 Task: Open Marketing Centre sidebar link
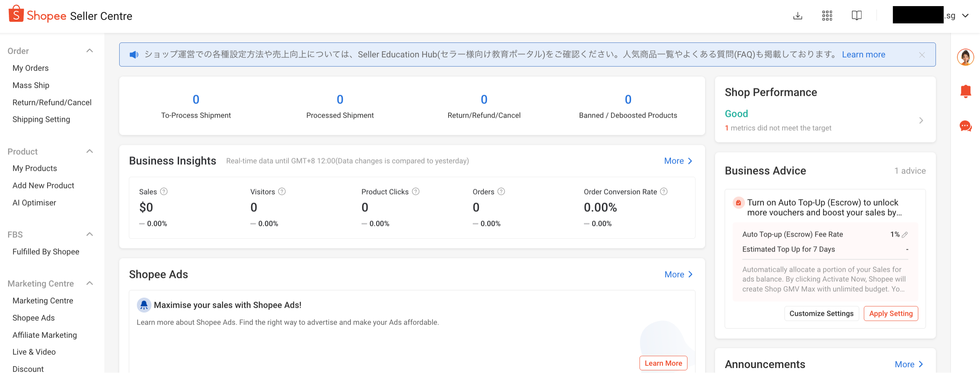(x=43, y=301)
